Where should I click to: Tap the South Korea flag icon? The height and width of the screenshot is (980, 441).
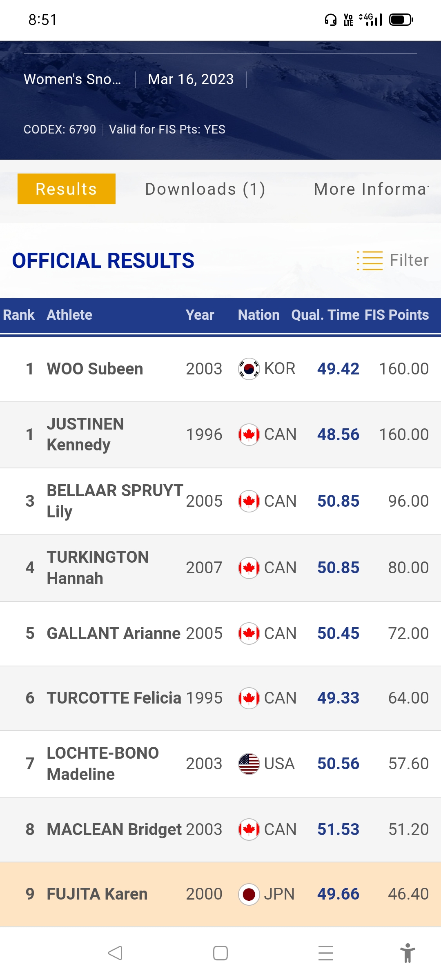tap(249, 369)
